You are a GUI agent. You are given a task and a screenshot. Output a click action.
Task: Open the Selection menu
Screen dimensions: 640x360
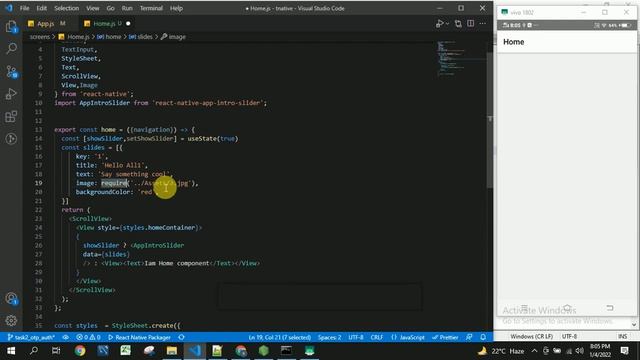(x=66, y=8)
